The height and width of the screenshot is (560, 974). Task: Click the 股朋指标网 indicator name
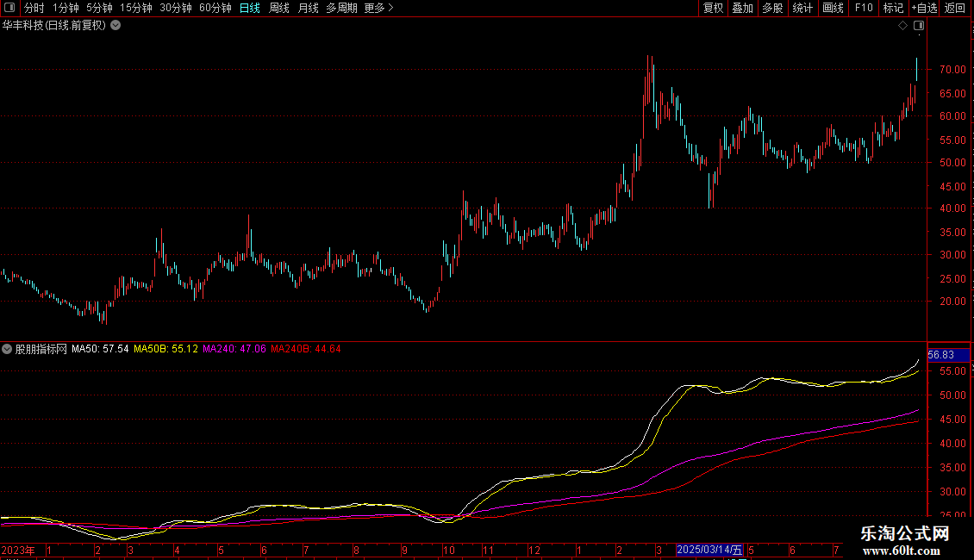[41, 349]
